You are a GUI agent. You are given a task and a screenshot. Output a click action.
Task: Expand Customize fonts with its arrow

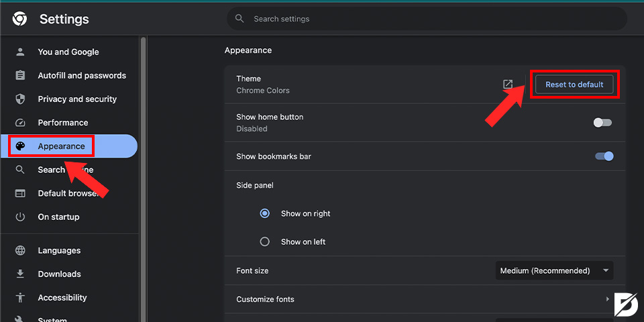click(x=608, y=299)
